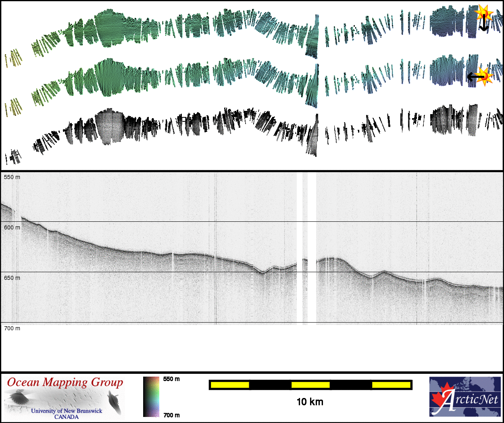The width and height of the screenshot is (504, 423).
Task: Click the 600 m depth axis label
Action: tap(12, 227)
